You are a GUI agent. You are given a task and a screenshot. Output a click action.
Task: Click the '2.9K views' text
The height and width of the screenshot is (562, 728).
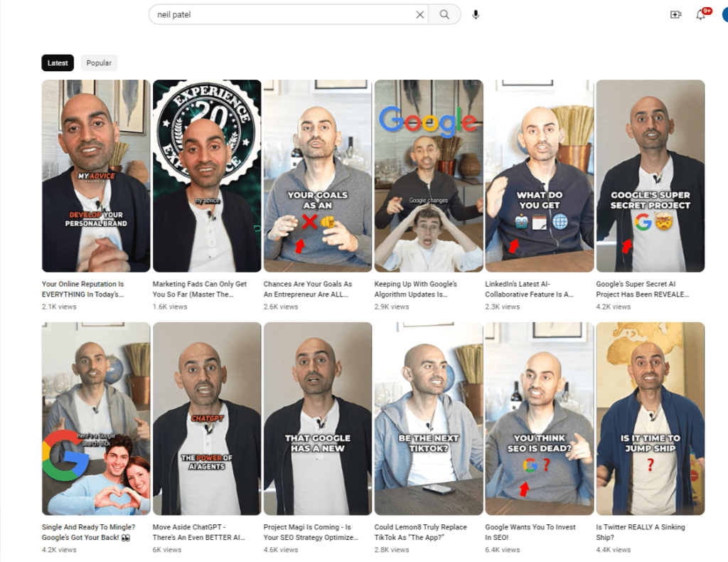392,307
